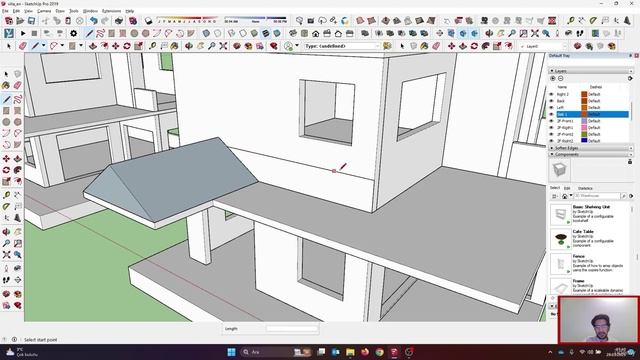The height and width of the screenshot is (360, 640).
Task: Click the gear settings icon in second toolbar
Action: tap(73, 33)
